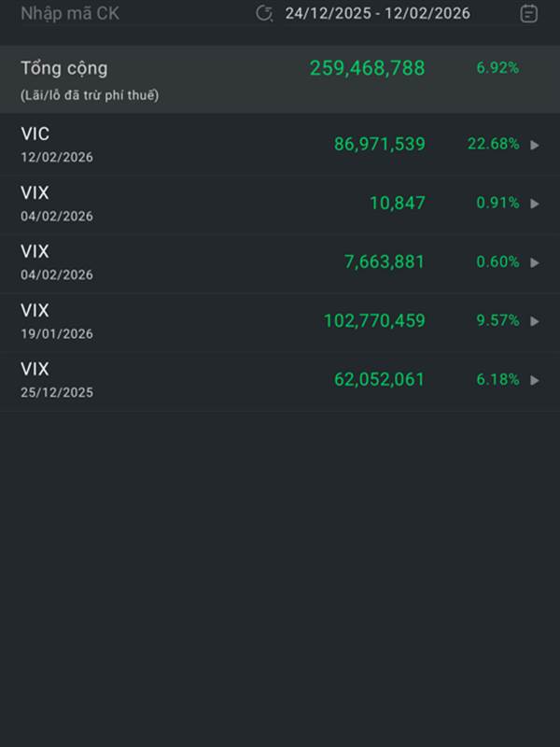Expand the VIC 12/02/2026 row arrow
This screenshot has height=747, width=560.
[535, 145]
